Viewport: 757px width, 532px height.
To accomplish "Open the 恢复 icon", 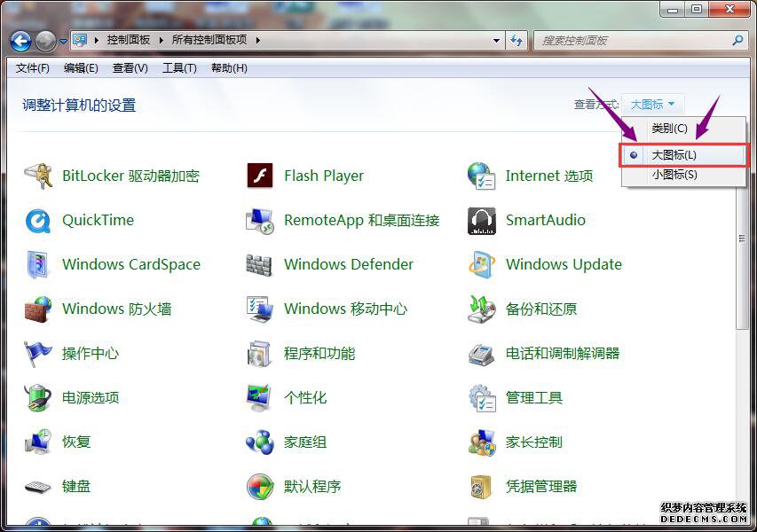I will (x=38, y=442).
